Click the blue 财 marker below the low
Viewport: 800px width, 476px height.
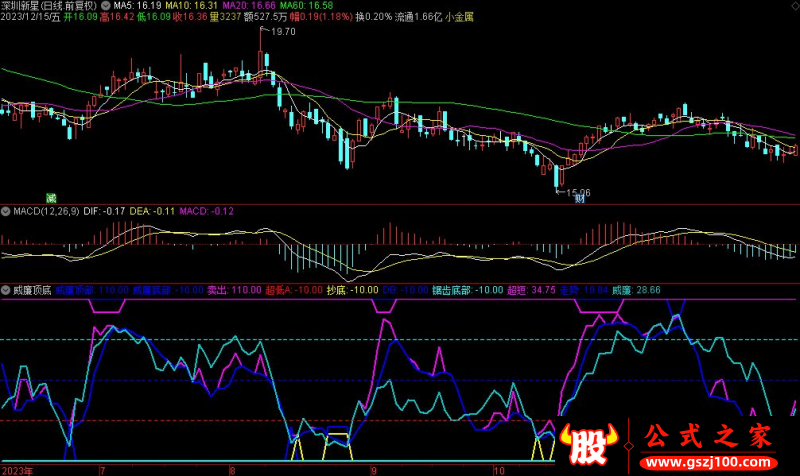click(x=579, y=199)
